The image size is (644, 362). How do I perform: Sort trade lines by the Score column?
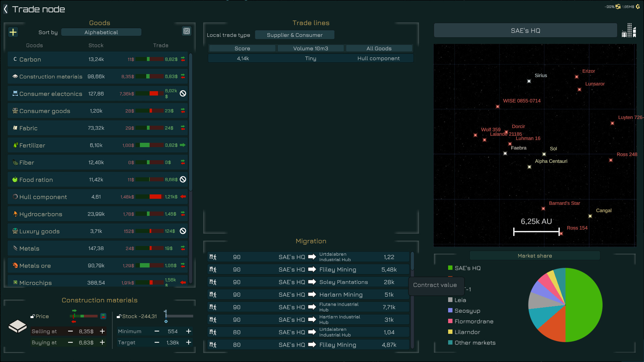click(242, 49)
